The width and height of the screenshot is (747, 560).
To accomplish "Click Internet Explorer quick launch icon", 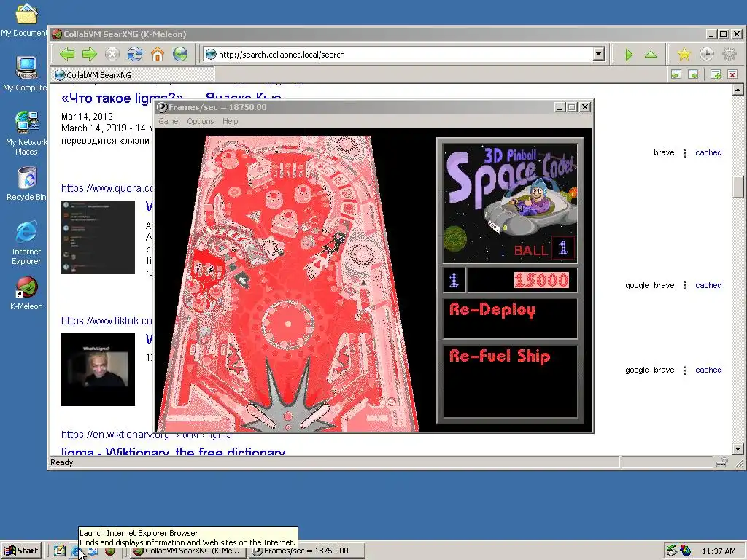I will (x=76, y=551).
